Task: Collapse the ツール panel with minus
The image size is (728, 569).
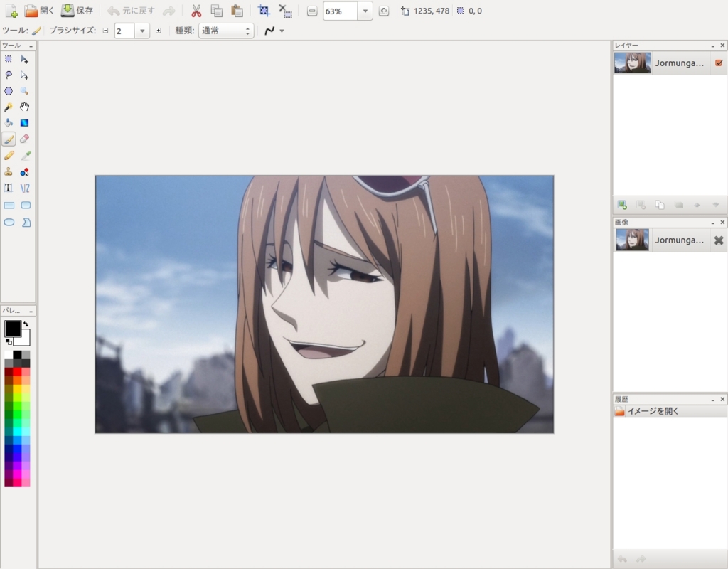Action: [x=31, y=46]
